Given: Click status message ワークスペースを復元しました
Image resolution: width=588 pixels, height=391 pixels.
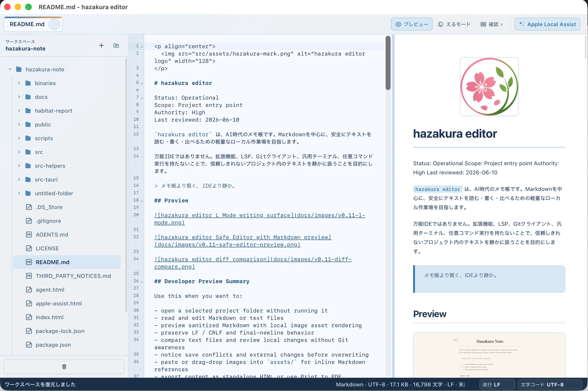Looking at the screenshot, I should tap(40, 384).
